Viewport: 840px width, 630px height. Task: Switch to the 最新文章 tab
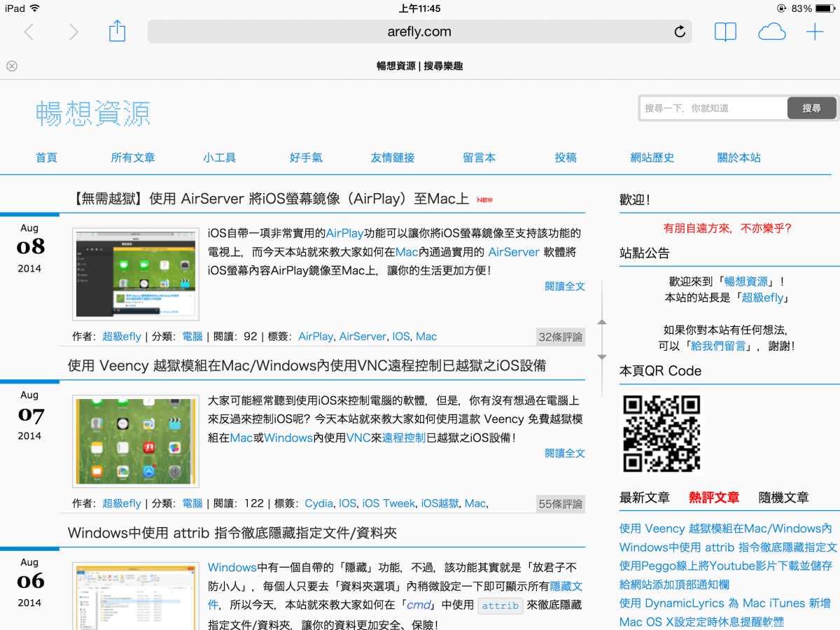(644, 498)
